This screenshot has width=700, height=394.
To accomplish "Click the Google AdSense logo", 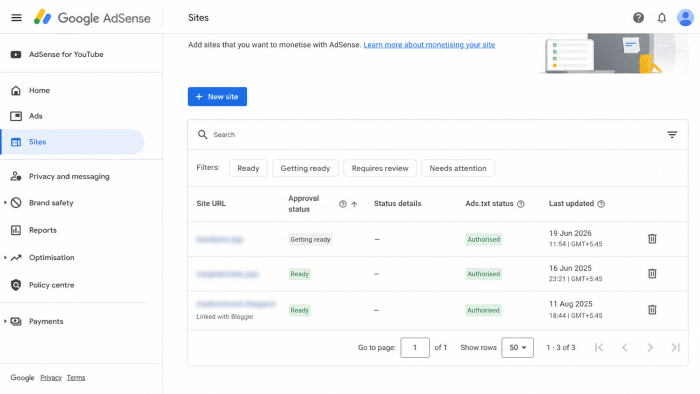I will point(92,18).
